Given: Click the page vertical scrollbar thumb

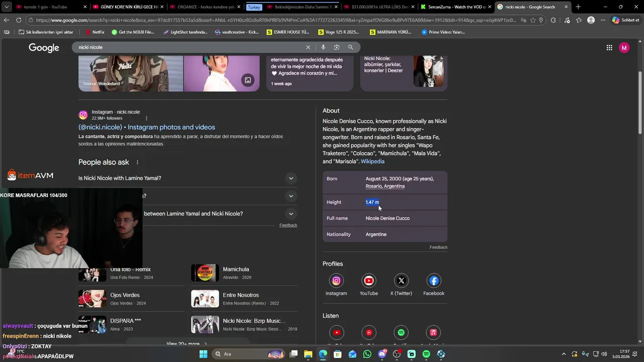Looking at the screenshot, I should [x=640, y=103].
